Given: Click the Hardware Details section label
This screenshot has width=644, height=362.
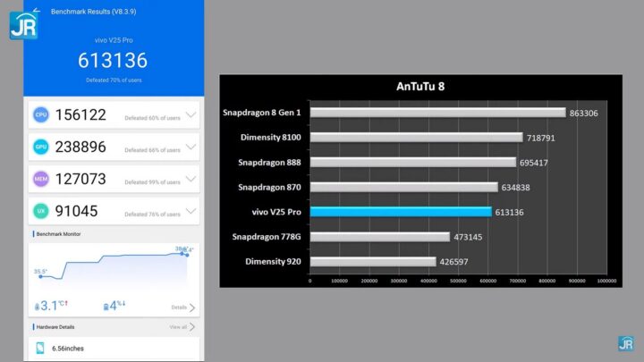Looking at the screenshot, I should 55,327.
